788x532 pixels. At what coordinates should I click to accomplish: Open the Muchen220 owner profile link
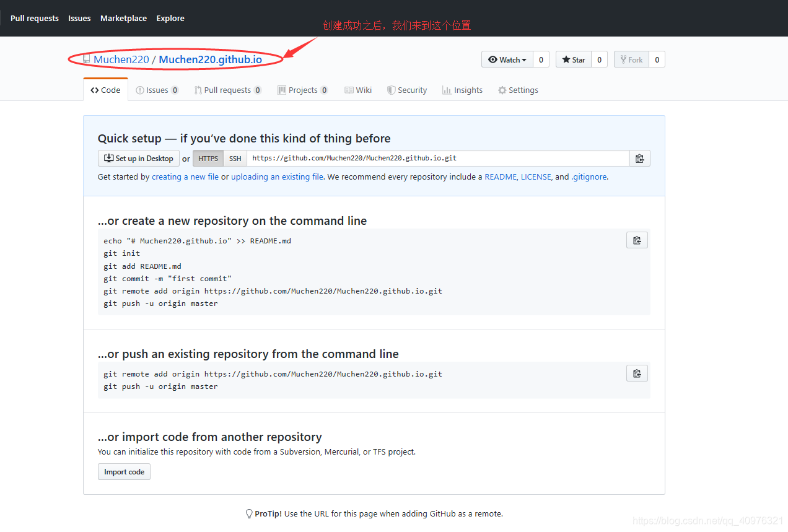pos(121,59)
